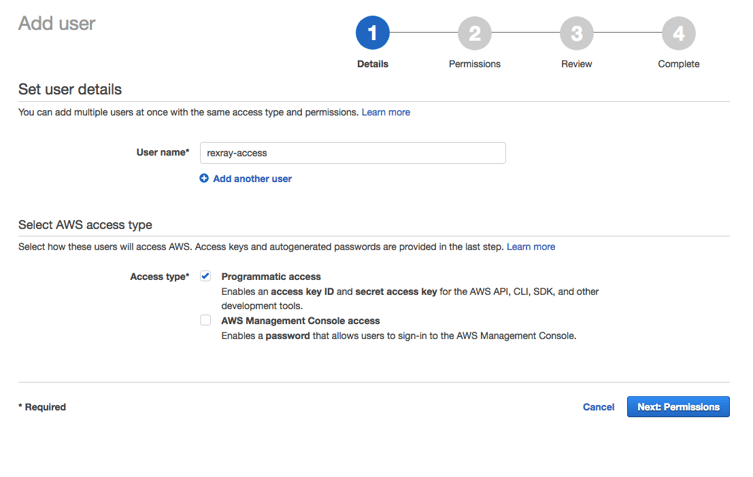The height and width of the screenshot is (477, 753).
Task: Click the Next: Permissions button
Action: click(678, 407)
